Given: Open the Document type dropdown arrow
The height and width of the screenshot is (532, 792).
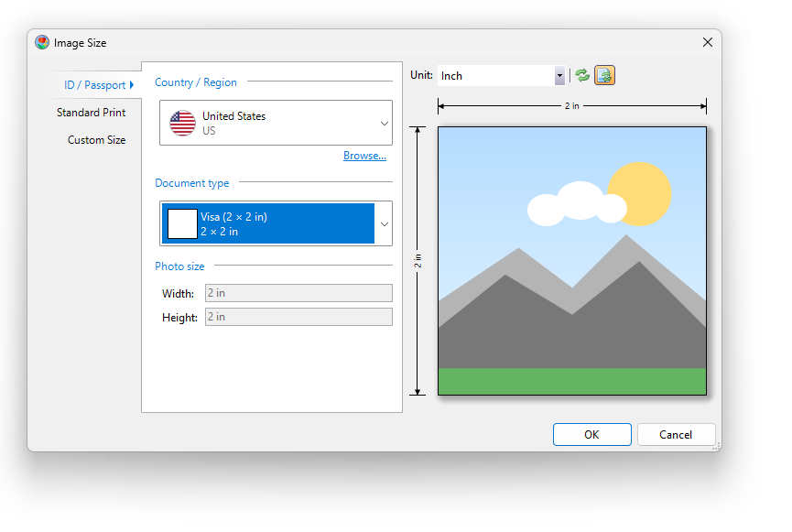Looking at the screenshot, I should [x=385, y=224].
